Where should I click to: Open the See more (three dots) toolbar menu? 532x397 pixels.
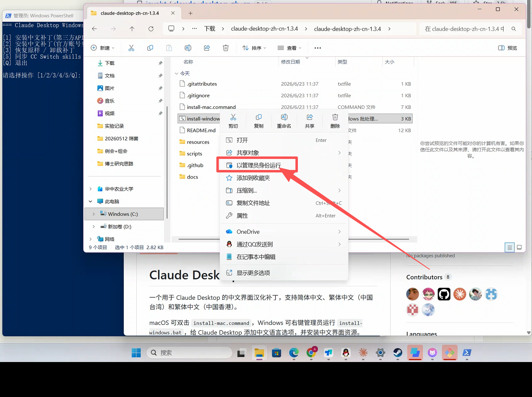[x=318, y=48]
